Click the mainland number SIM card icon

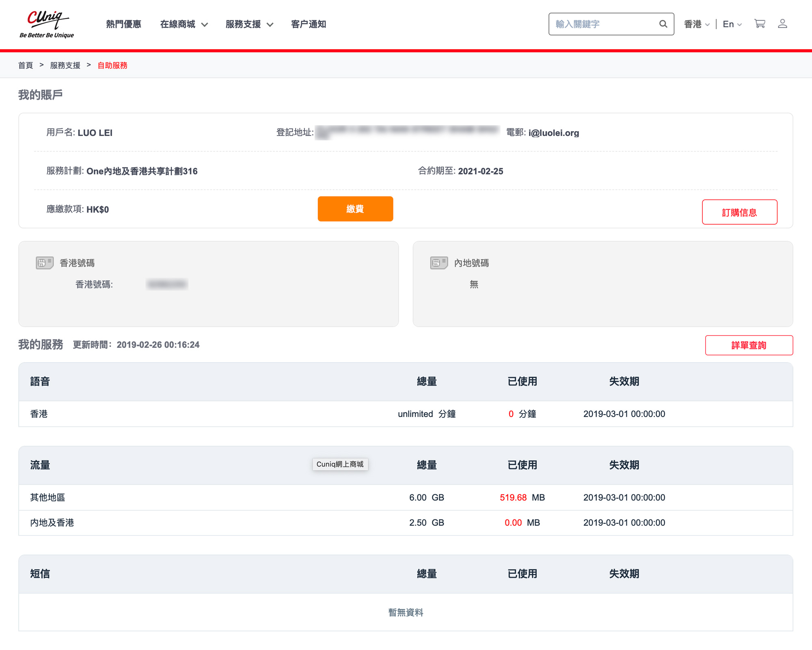[439, 263]
